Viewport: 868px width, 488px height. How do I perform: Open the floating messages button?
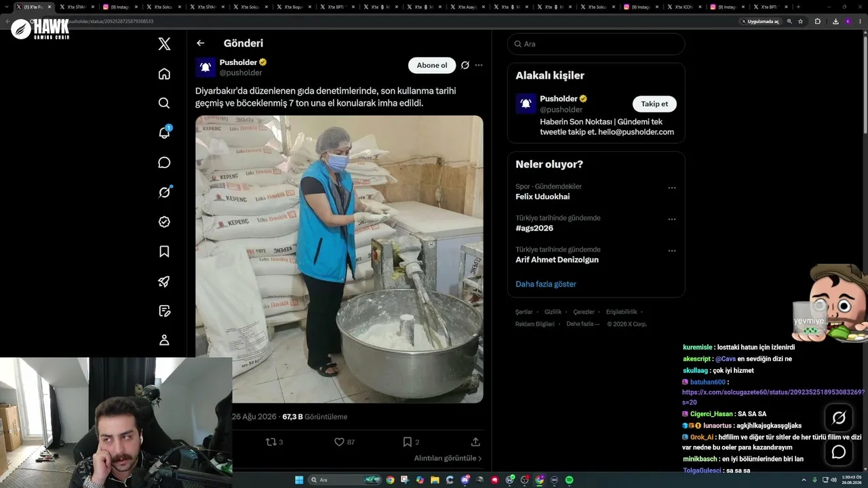coord(839,451)
